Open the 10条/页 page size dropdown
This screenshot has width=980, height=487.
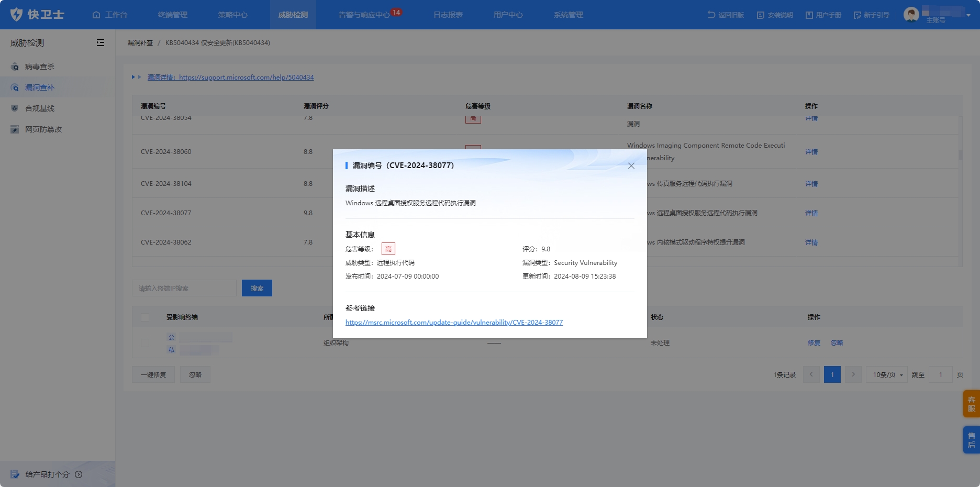pos(887,375)
